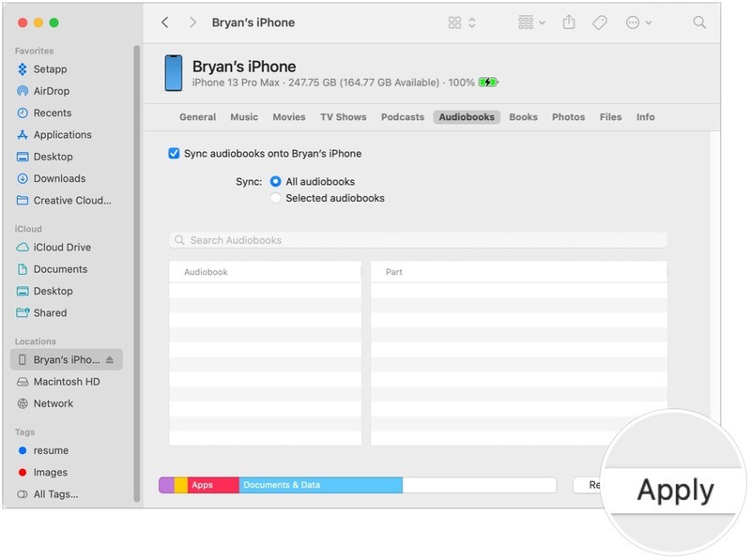Select the Audiobooks tab
Screen dimensions: 751x560
point(467,117)
